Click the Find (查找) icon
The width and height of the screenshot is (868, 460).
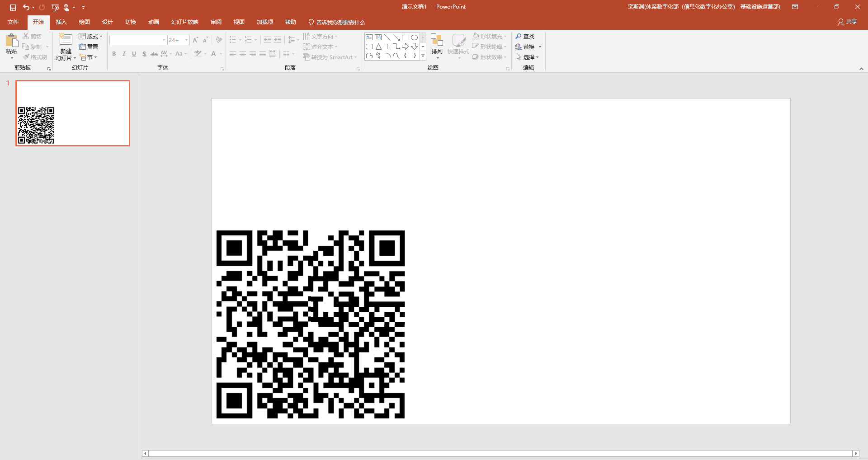(525, 36)
